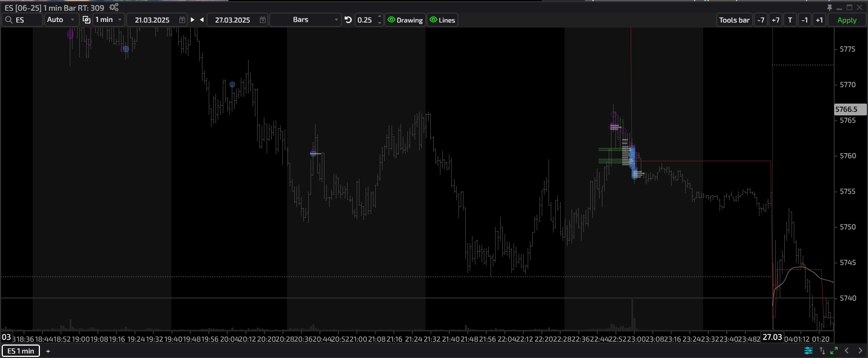Click the +7 days button

(775, 20)
